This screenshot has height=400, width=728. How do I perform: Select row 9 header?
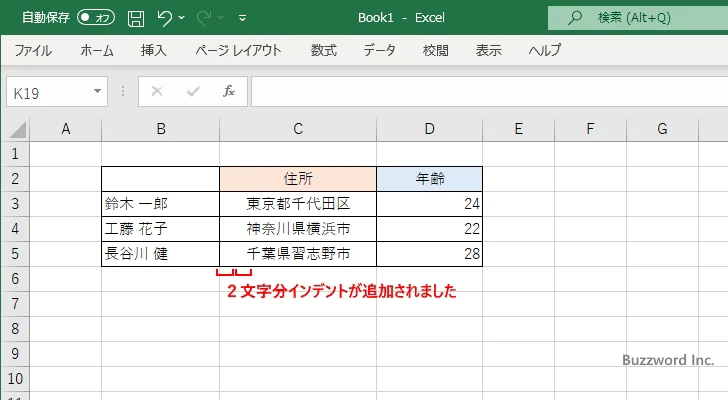tap(15, 354)
